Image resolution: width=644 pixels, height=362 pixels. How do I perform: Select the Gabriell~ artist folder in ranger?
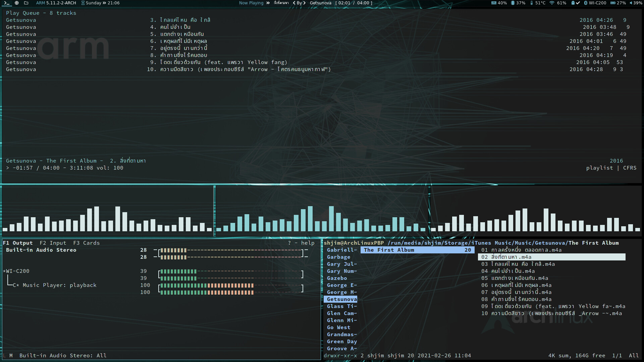(342, 250)
